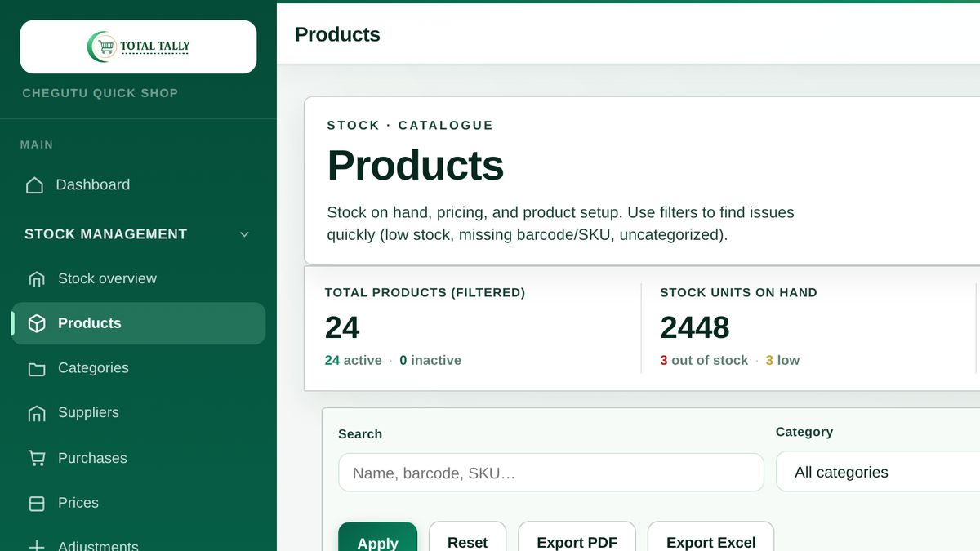The height and width of the screenshot is (551, 980).
Task: Click the '24 active' count text
Action: tap(353, 360)
